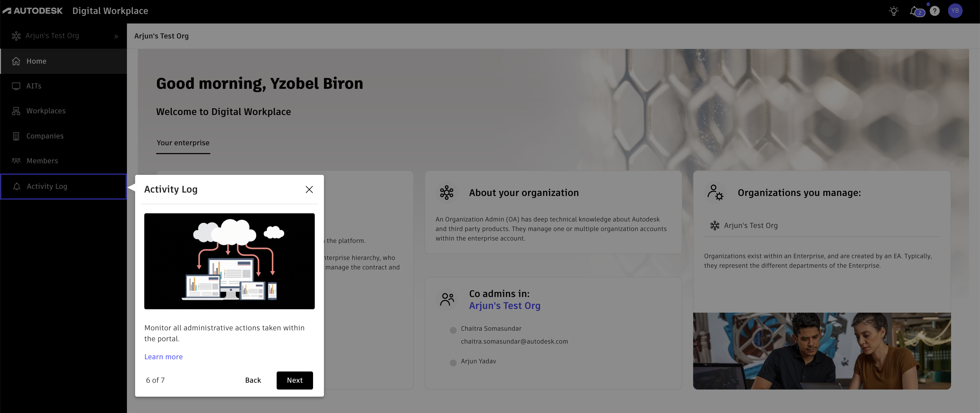
Task: Open Arjun's Test Org co-admins link
Action: tap(504, 306)
